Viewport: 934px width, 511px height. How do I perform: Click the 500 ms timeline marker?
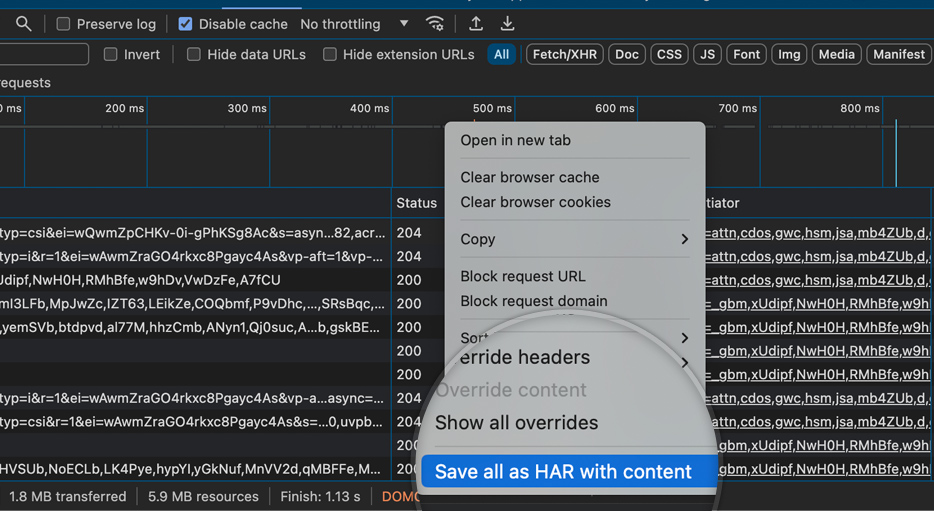[x=492, y=108]
